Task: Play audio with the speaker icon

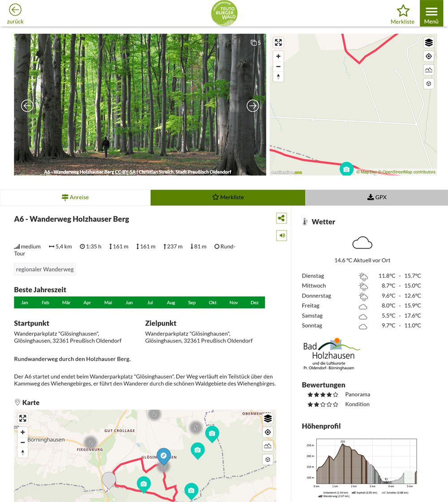Action: click(x=281, y=235)
